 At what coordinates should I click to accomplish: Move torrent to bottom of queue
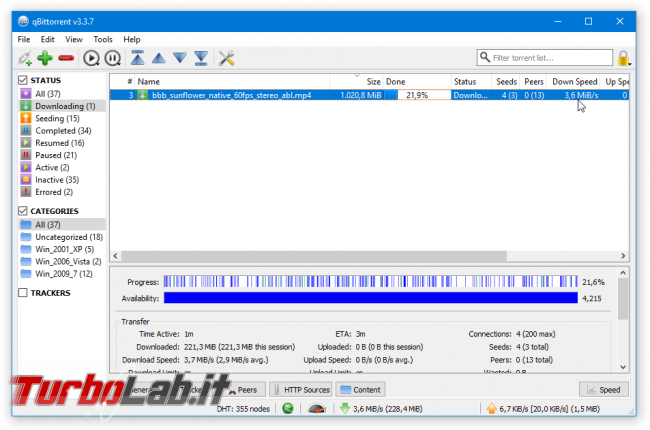pos(201,58)
